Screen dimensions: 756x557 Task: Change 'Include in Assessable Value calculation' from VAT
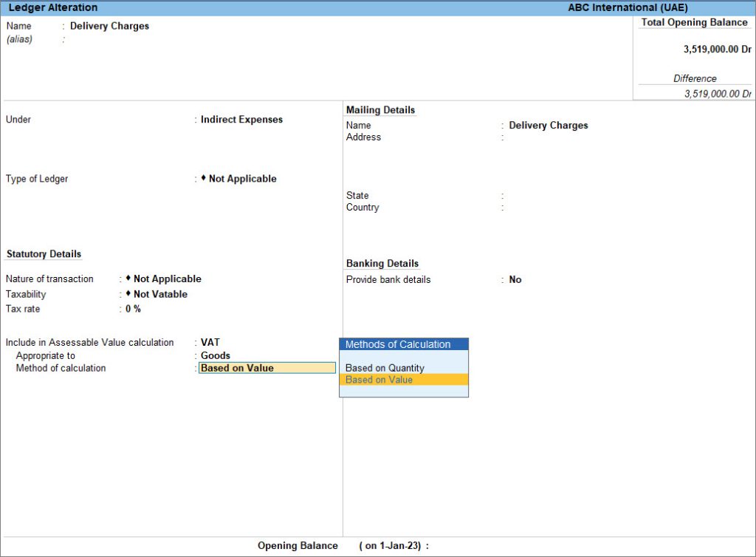(210, 342)
